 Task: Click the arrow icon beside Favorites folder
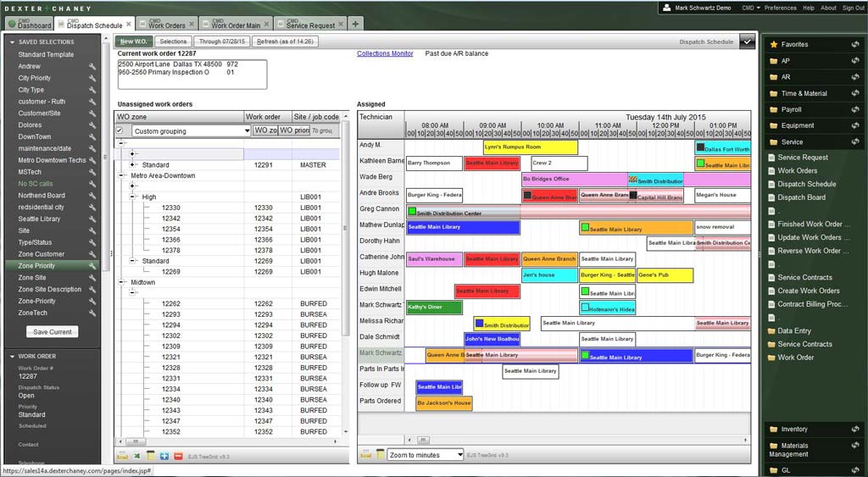pyautogui.click(x=855, y=45)
